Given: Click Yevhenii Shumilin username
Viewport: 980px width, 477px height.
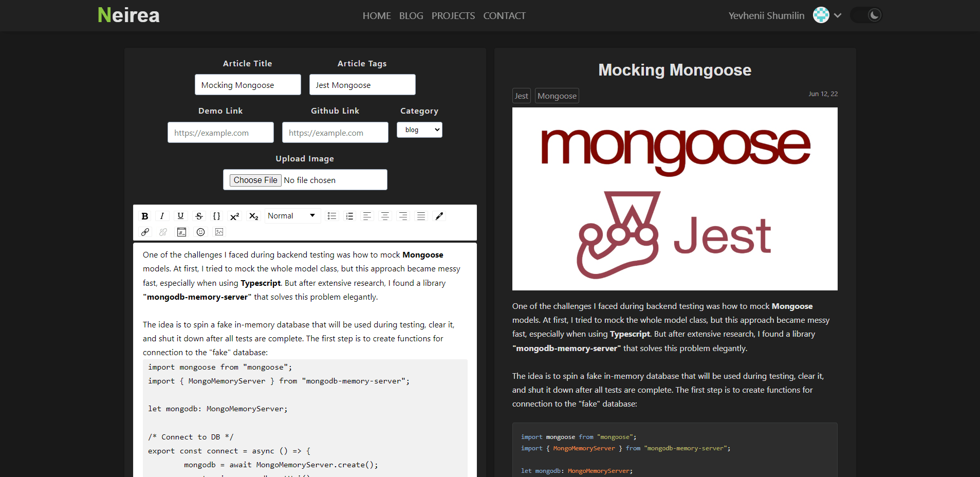Looking at the screenshot, I should [x=766, y=15].
